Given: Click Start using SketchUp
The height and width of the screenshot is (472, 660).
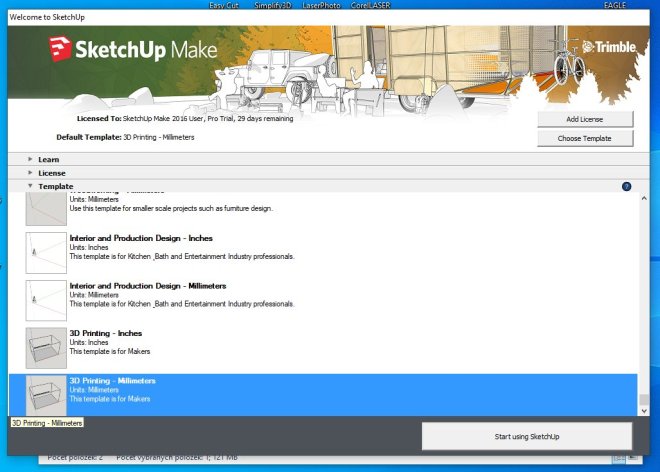Looking at the screenshot, I should (x=527, y=437).
